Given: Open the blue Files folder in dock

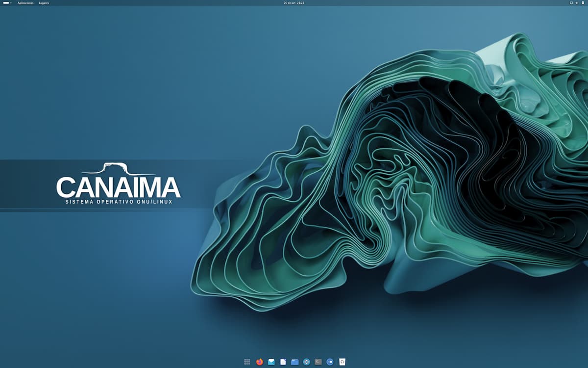Looking at the screenshot, I should click(294, 362).
